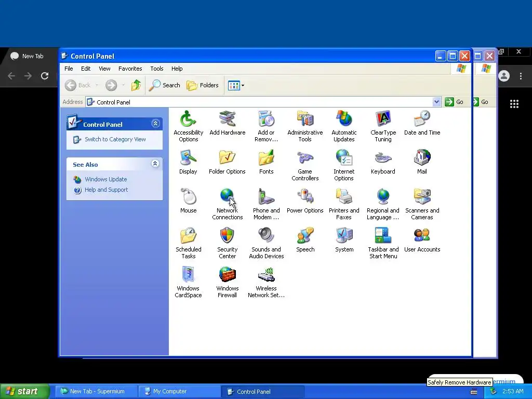Open the Edit menu

(x=86, y=69)
